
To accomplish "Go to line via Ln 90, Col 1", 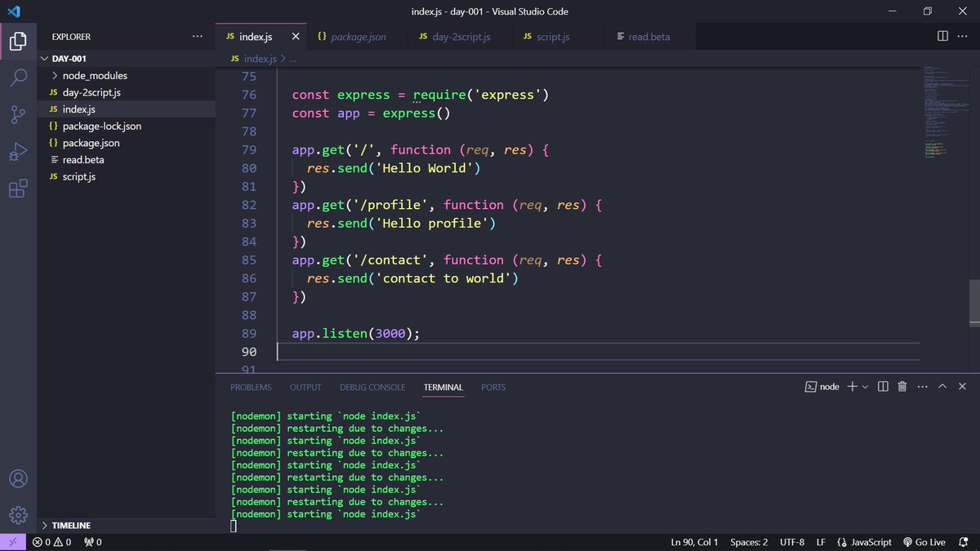I will point(695,542).
